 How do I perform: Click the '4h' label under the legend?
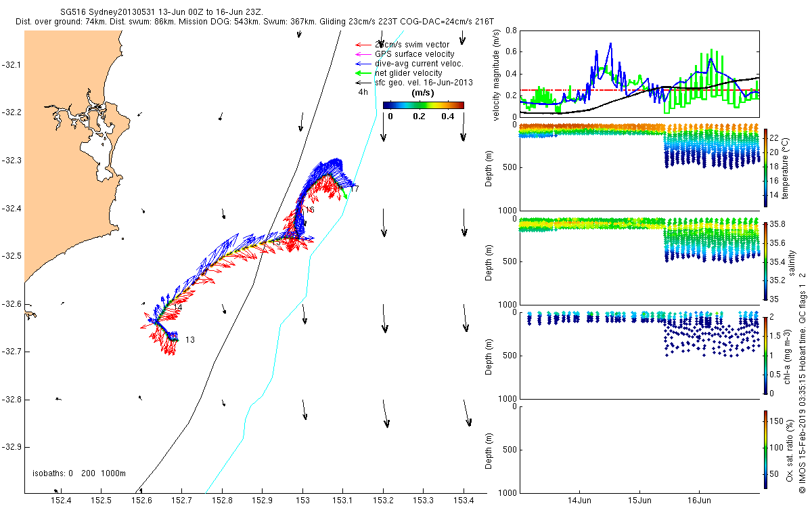363,93
